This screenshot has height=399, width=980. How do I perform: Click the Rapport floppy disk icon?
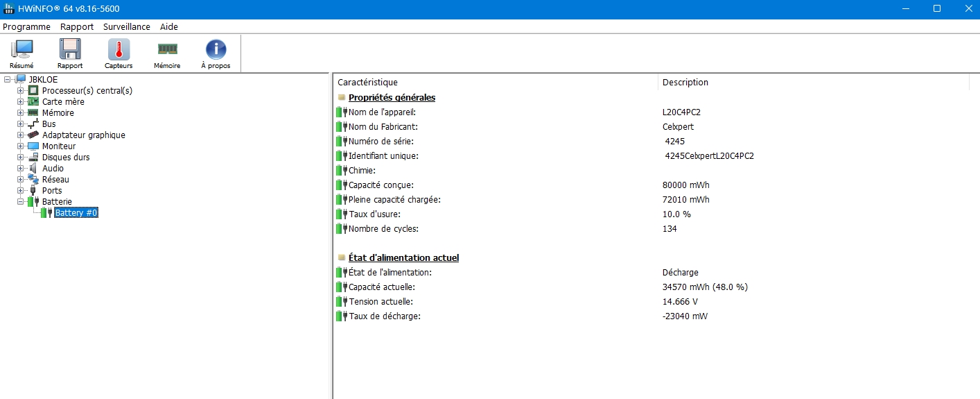coord(70,50)
